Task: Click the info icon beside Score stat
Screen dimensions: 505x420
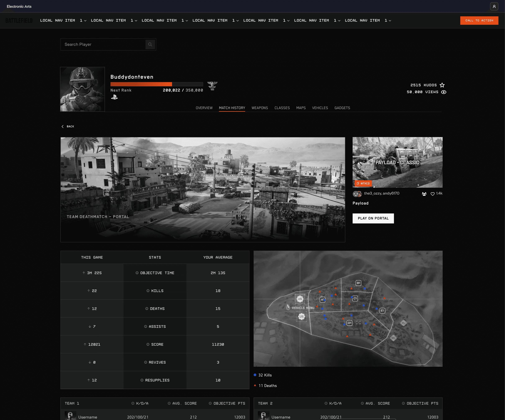Action: click(148, 344)
